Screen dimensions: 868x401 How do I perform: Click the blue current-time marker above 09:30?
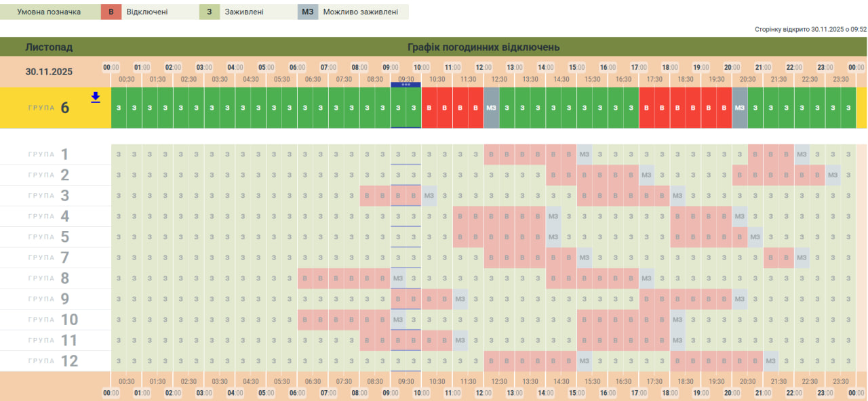(406, 85)
